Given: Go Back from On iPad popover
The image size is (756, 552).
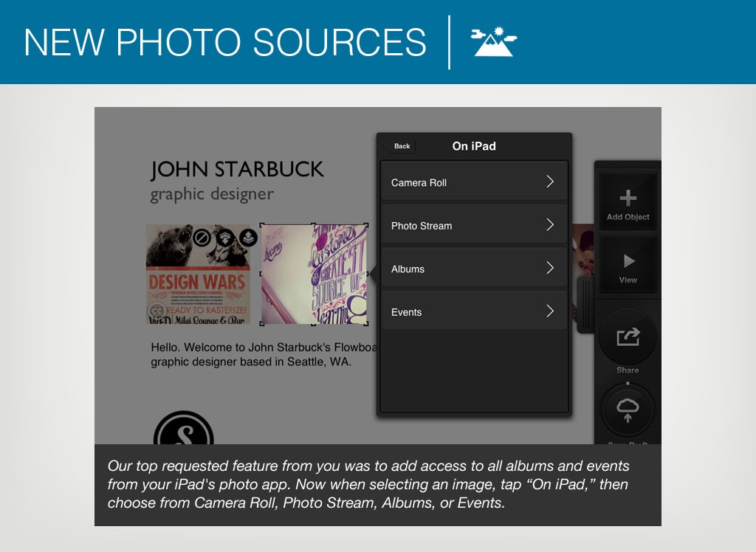Looking at the screenshot, I should (x=400, y=146).
